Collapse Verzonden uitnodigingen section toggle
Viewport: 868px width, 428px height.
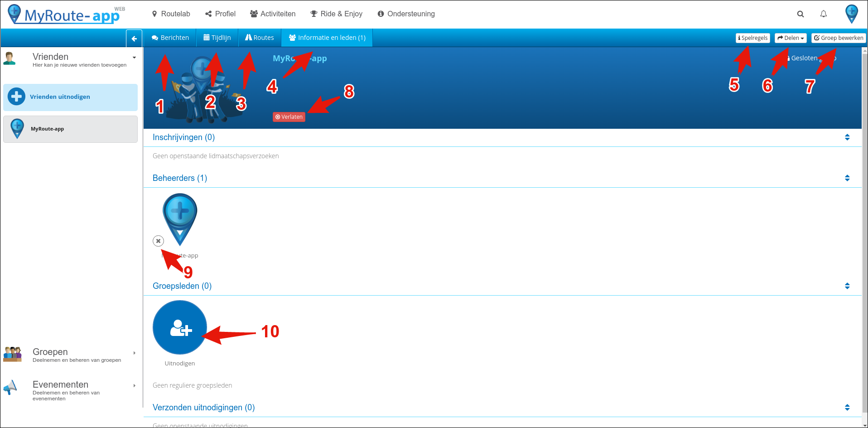click(x=847, y=408)
